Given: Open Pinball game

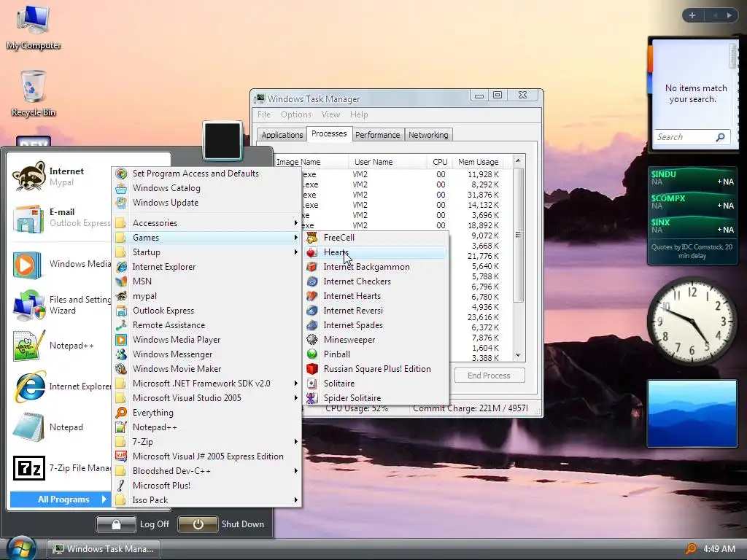Looking at the screenshot, I should (376, 354).
